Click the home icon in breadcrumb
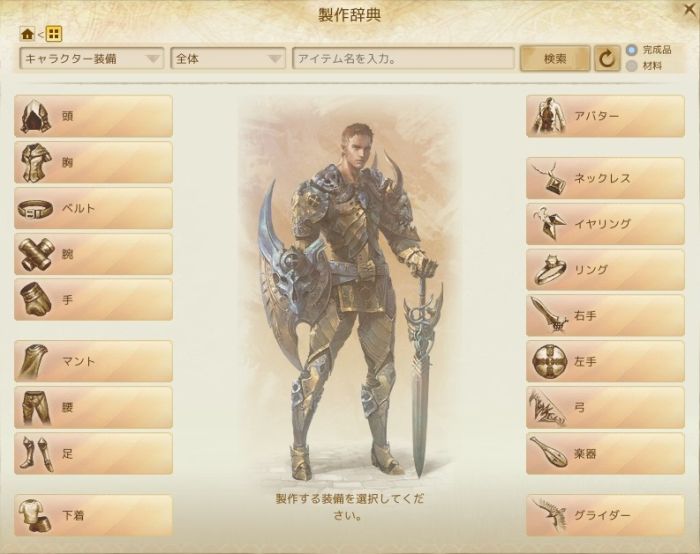 coord(27,33)
